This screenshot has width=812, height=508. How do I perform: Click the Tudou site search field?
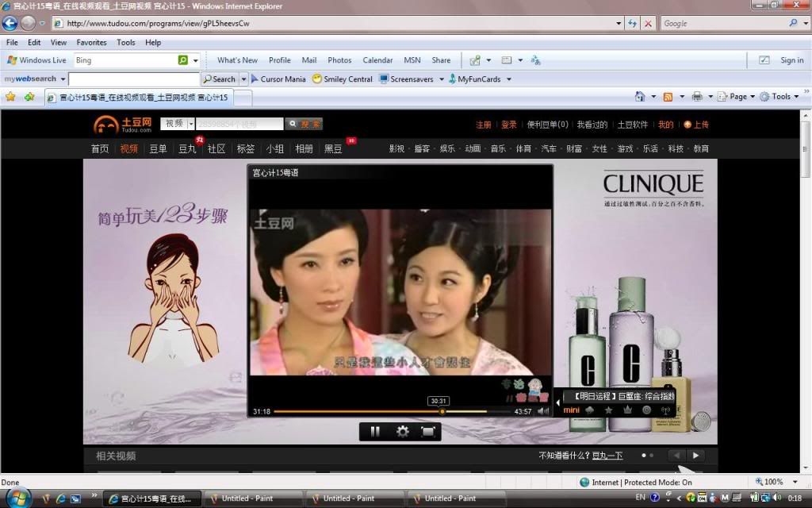239,124
